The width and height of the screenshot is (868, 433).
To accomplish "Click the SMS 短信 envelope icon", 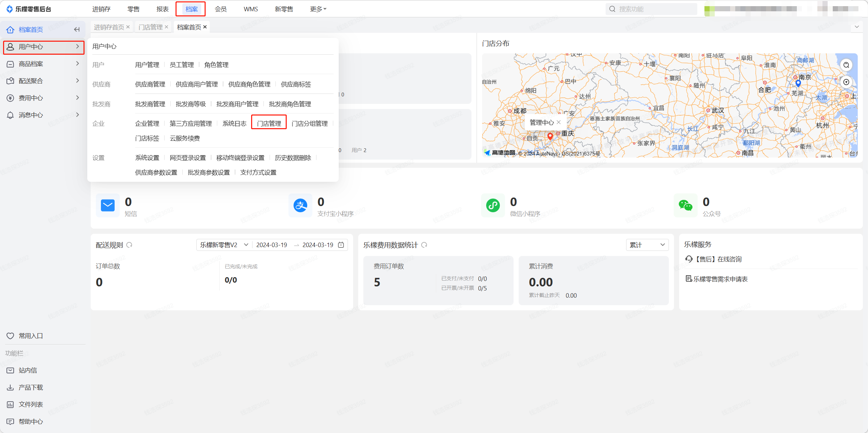I will coord(108,205).
